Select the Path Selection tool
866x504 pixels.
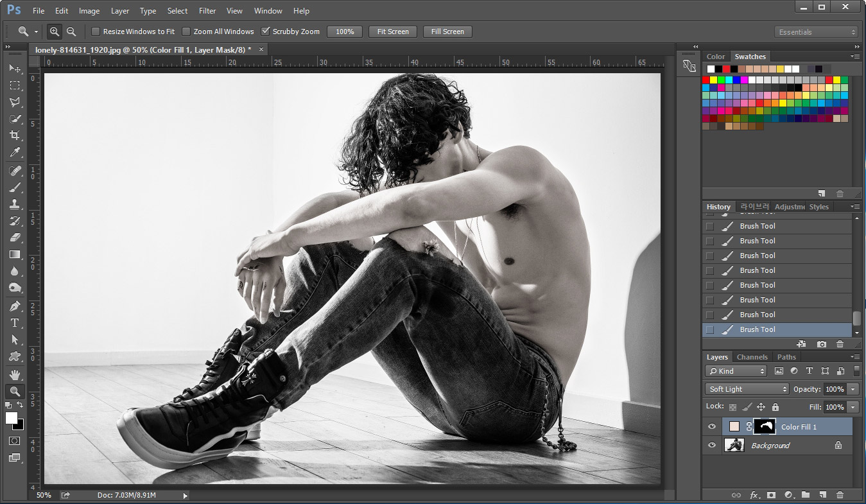click(14, 340)
